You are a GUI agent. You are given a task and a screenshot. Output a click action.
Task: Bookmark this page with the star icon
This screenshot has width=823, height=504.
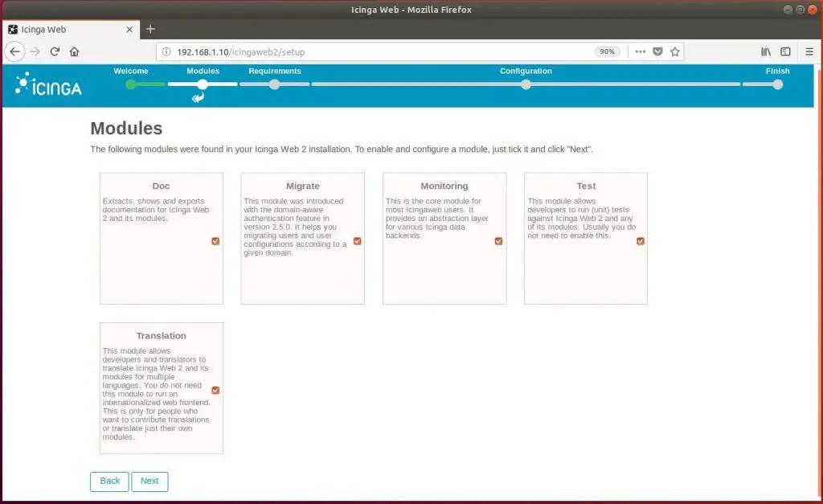point(675,51)
